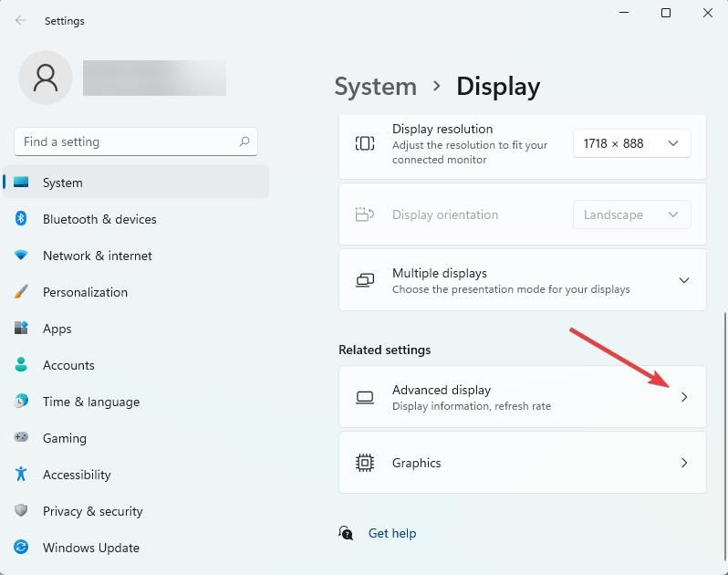
Task: Click the Find a setting search box
Action: 136,141
